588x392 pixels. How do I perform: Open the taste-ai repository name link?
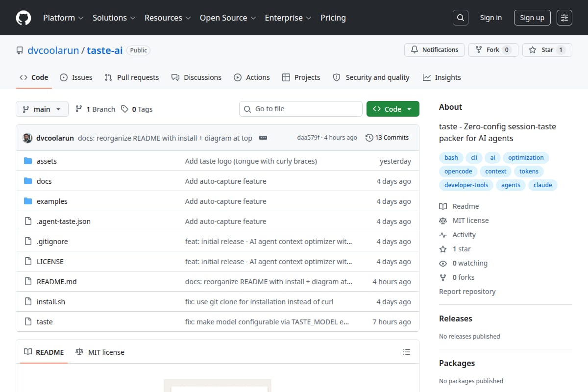[x=105, y=50]
